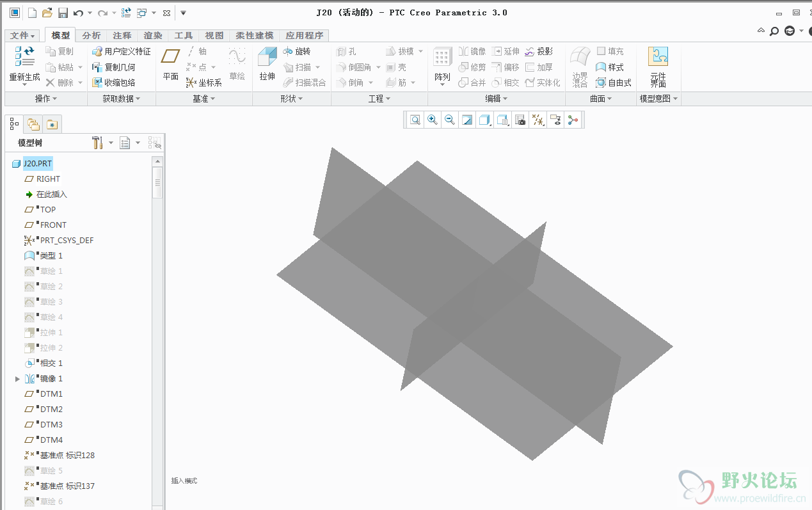
Task: Select PRT_CSYS_DEF in model tree
Action: pyautogui.click(x=67, y=241)
